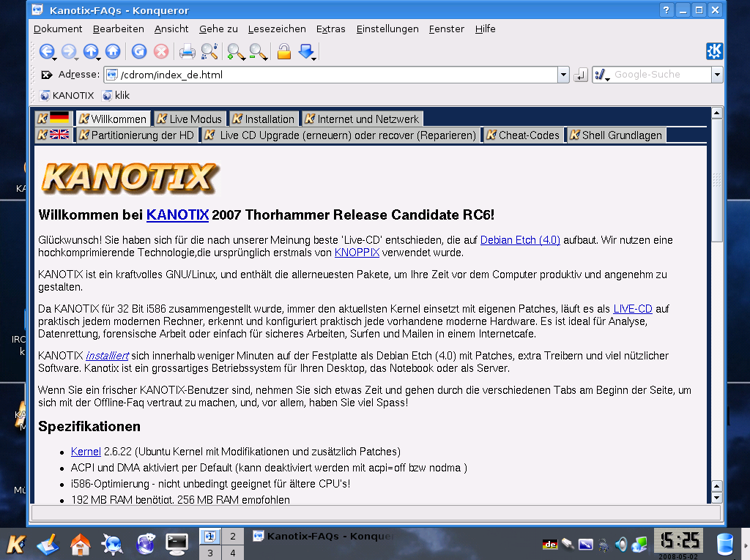The width and height of the screenshot is (750, 560).
Task: Open the search provider selector icon
Action: [x=601, y=75]
